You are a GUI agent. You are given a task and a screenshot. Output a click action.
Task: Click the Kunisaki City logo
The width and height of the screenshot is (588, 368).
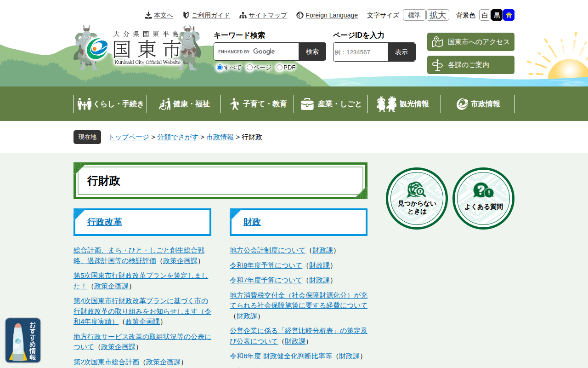(x=137, y=47)
